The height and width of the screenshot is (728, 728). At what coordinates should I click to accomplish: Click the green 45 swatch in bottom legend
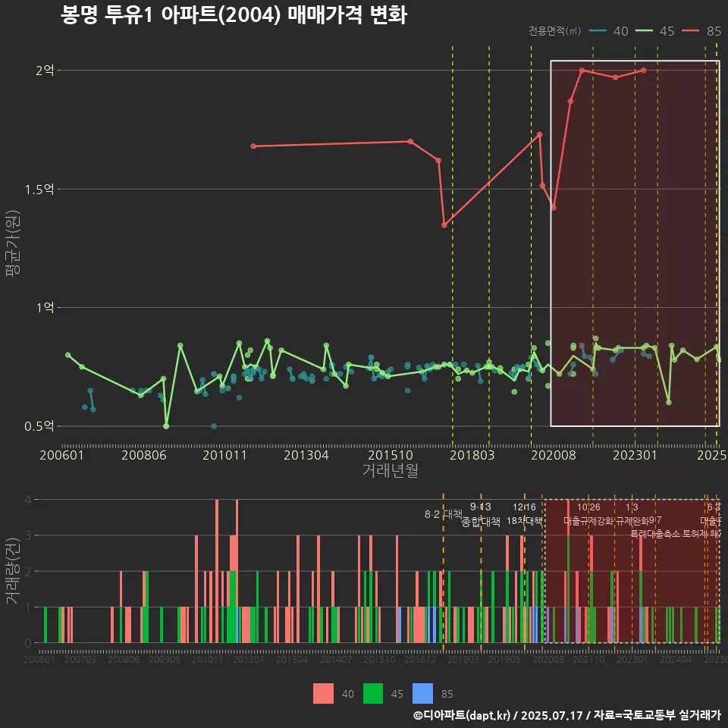coord(373,694)
